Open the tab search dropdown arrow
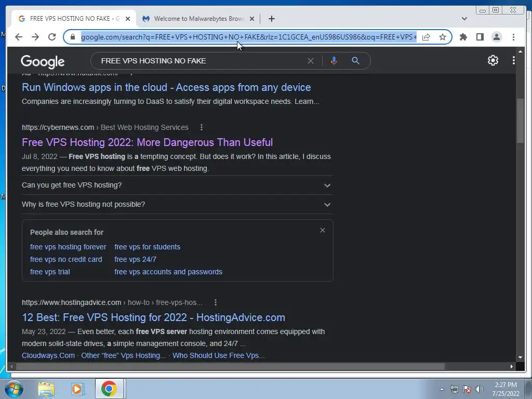 pyautogui.click(x=464, y=19)
